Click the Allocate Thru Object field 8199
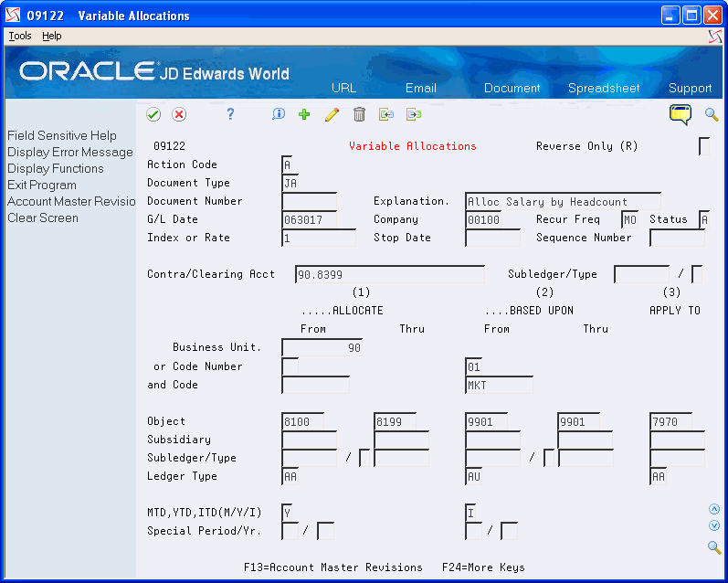 click(396, 422)
